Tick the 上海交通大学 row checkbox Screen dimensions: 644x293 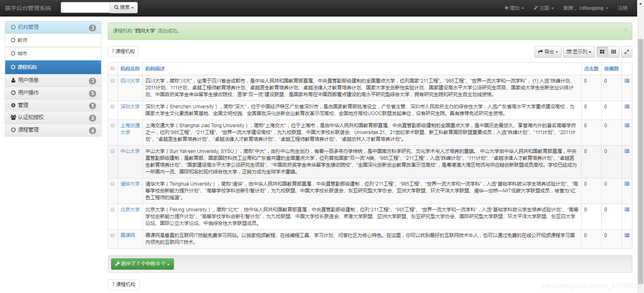[x=113, y=125]
